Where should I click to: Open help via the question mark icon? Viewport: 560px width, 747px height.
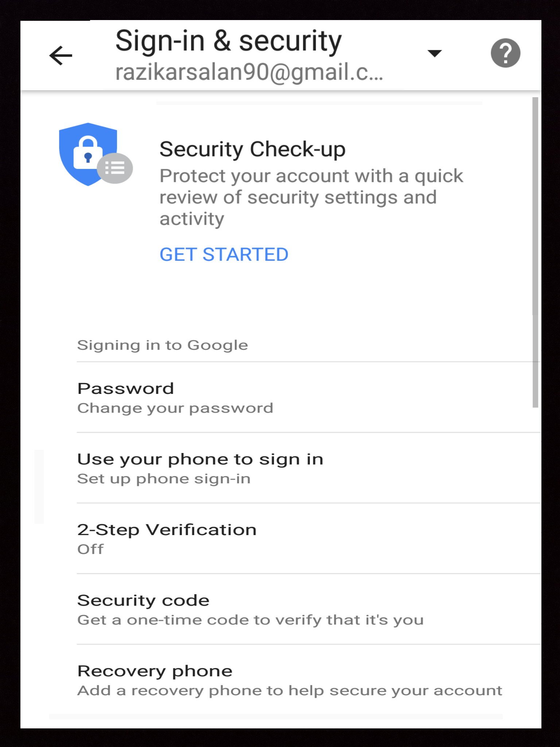click(x=505, y=53)
